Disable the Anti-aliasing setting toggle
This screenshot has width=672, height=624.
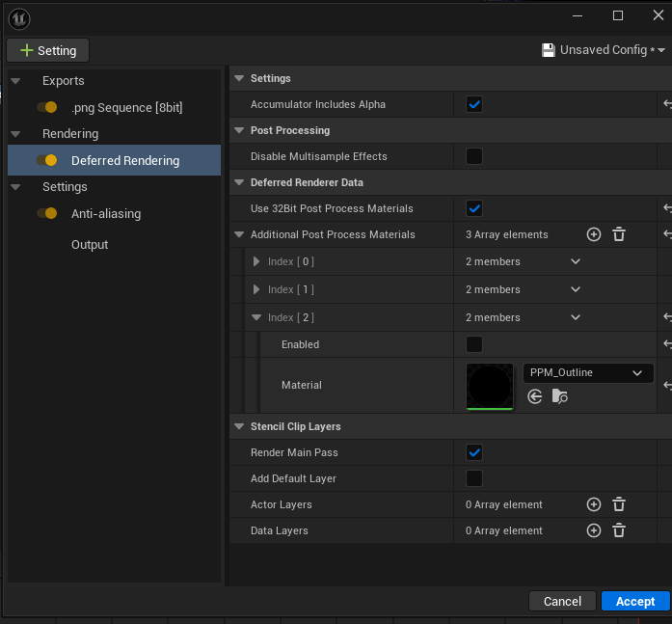pos(47,213)
